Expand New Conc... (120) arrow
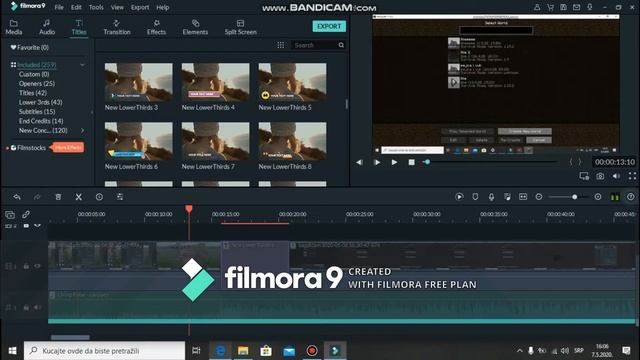The width and height of the screenshot is (640, 360). point(82,130)
